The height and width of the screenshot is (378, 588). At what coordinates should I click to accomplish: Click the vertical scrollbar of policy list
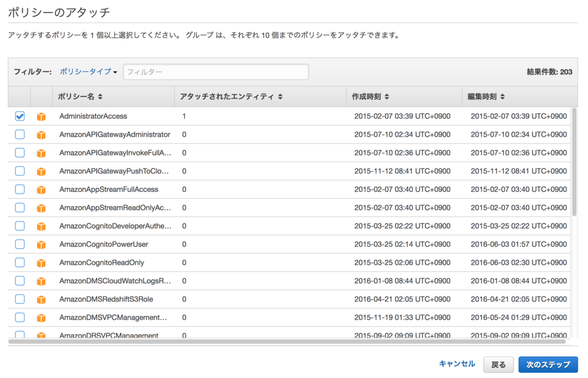(x=574, y=162)
